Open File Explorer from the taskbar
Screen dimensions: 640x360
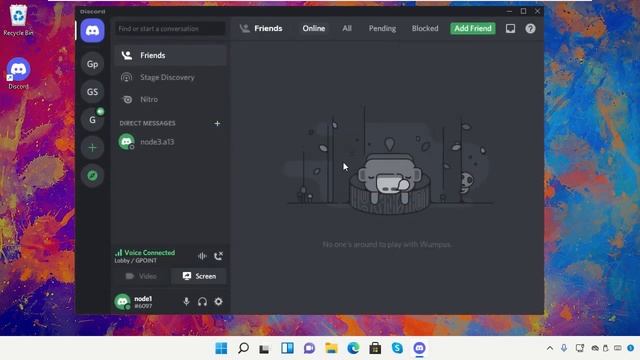(x=331, y=348)
